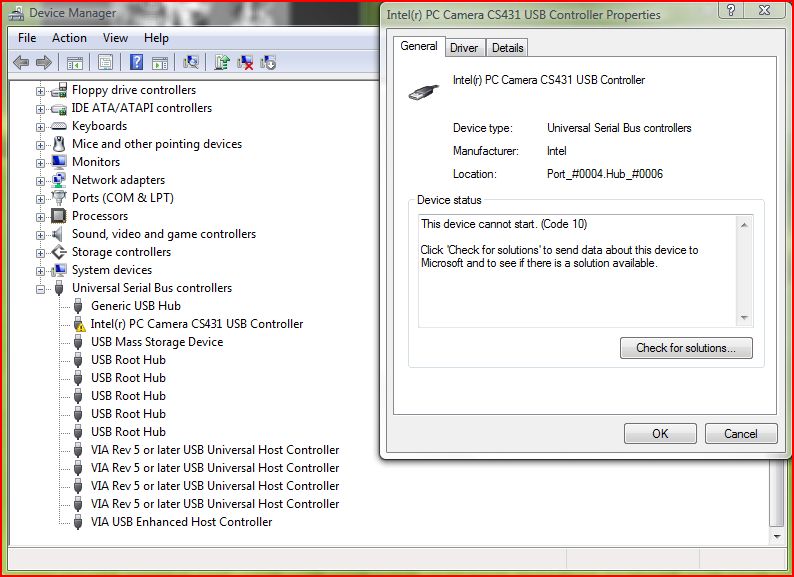Click the Storage controllers category icon
This screenshot has width=794, height=577.
(59, 252)
